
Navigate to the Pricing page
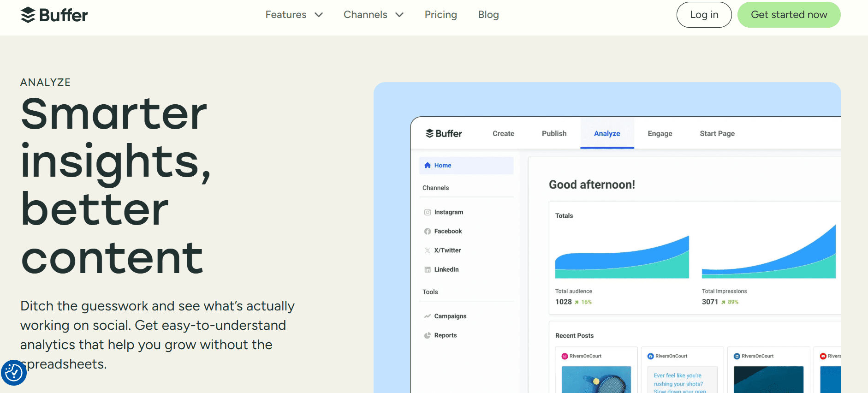(x=441, y=14)
